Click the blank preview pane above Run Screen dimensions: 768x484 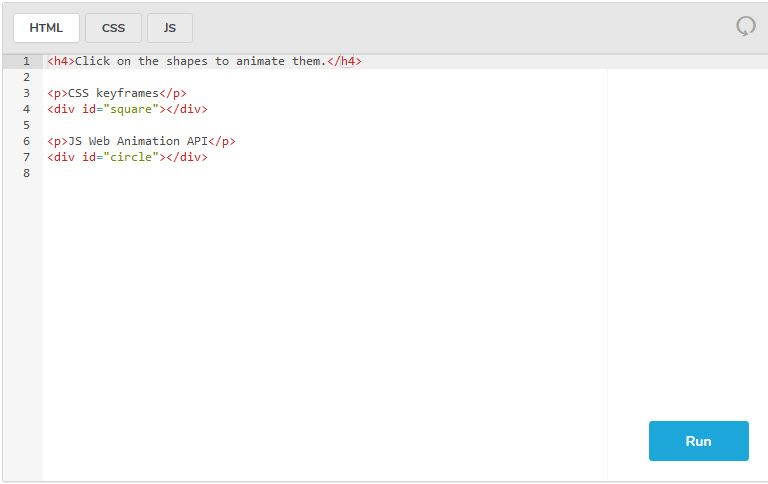point(686,250)
